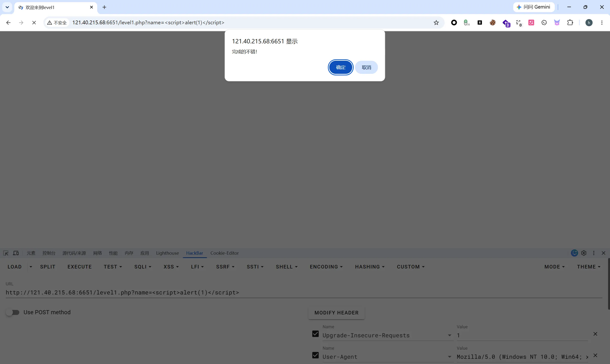This screenshot has width=610, height=364.
Task: Expand the ENCODING dropdown menu
Action: (326, 267)
